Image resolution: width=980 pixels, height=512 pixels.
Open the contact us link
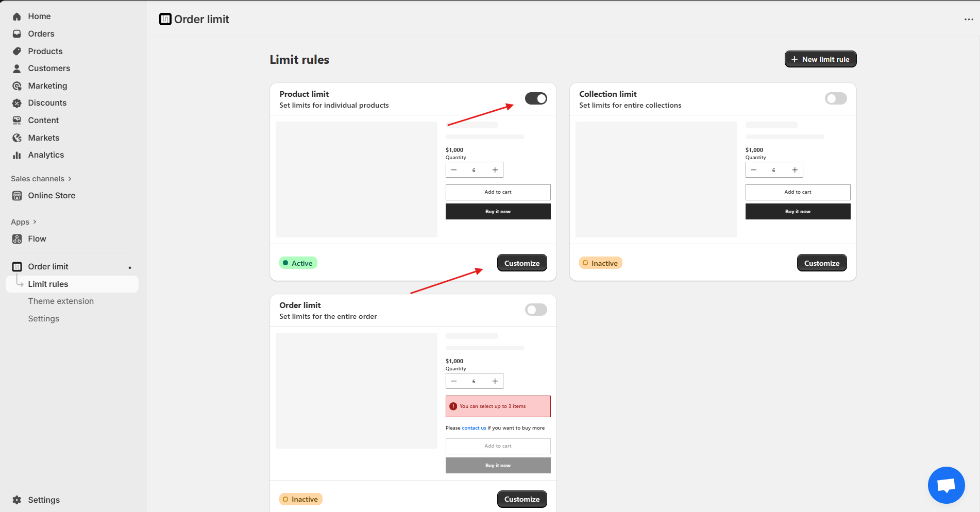473,428
